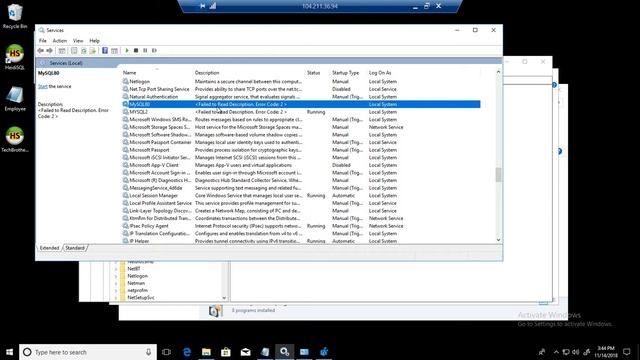The image size is (640, 360).
Task: Open the Action menu in Services
Action: (x=60, y=41)
